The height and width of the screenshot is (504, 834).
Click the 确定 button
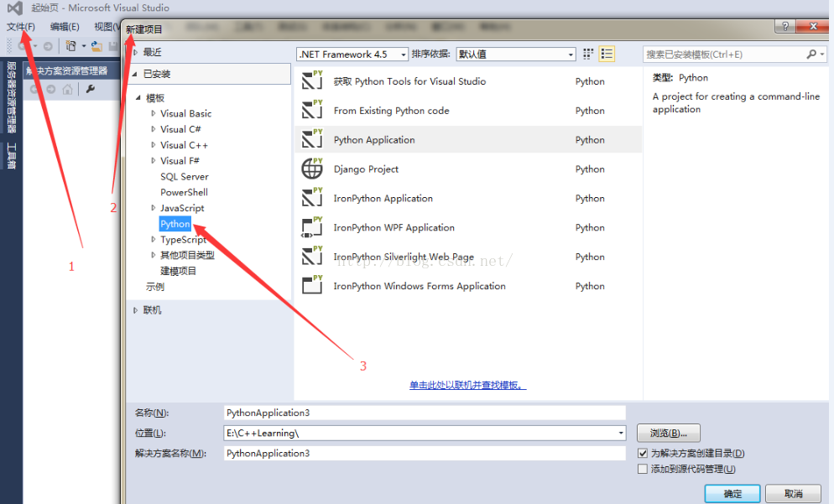click(x=732, y=494)
